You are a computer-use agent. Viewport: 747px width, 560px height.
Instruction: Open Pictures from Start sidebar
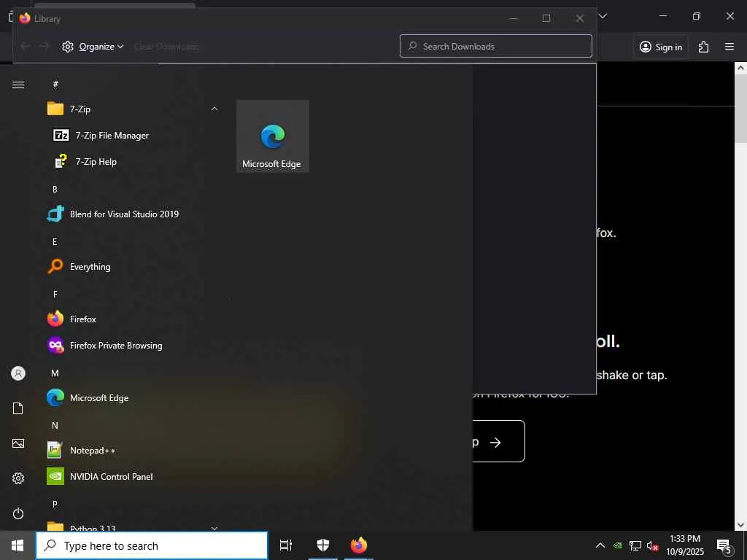(x=18, y=443)
